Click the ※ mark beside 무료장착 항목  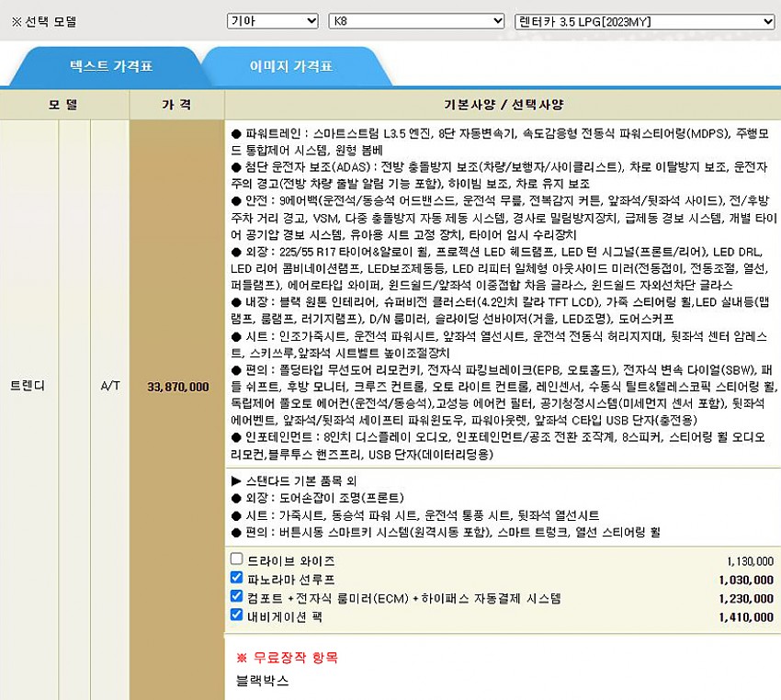[242, 658]
